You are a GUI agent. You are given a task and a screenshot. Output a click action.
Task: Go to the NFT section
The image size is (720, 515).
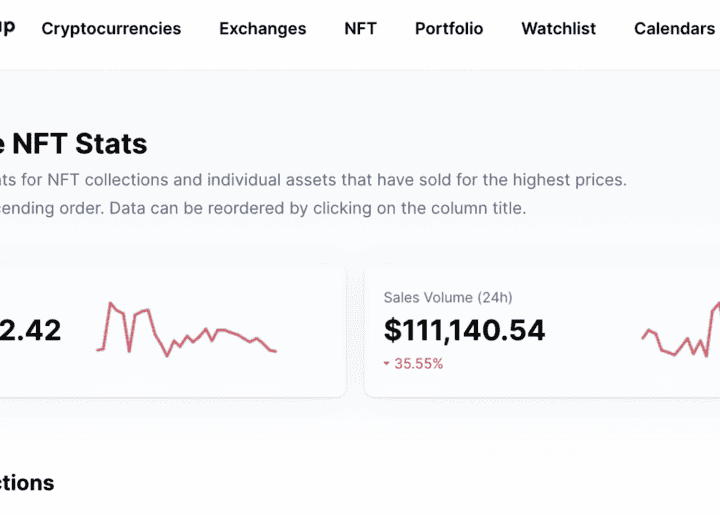pos(360,28)
